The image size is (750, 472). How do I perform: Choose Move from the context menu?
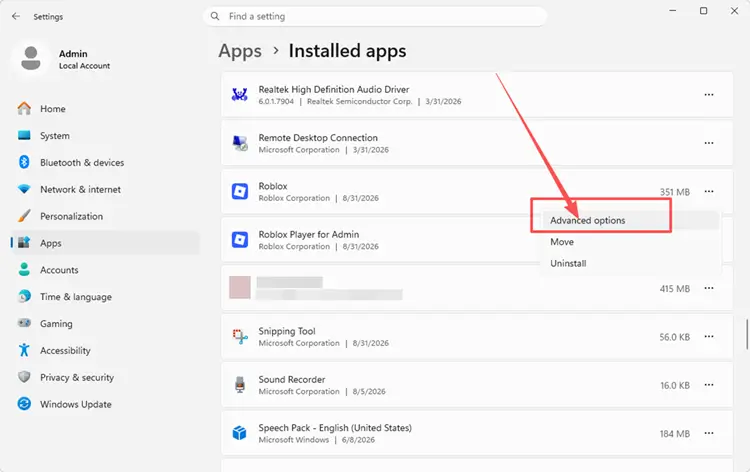tap(630, 242)
